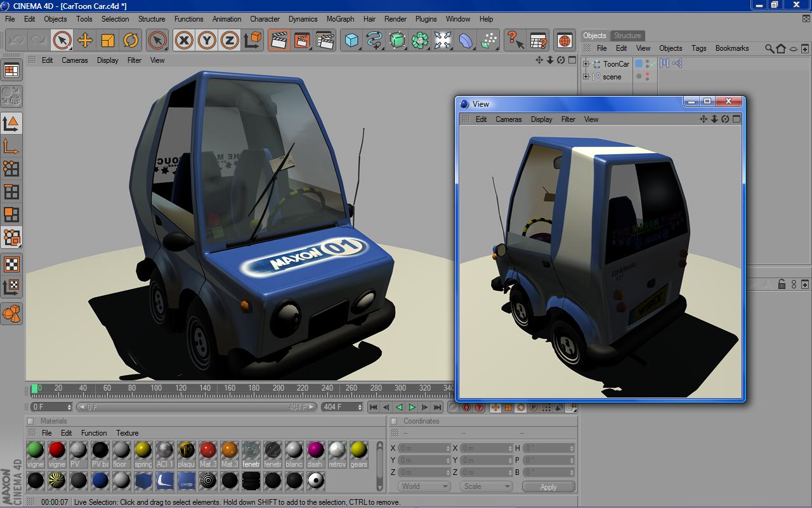Open Filter menu in main viewport

pos(134,60)
